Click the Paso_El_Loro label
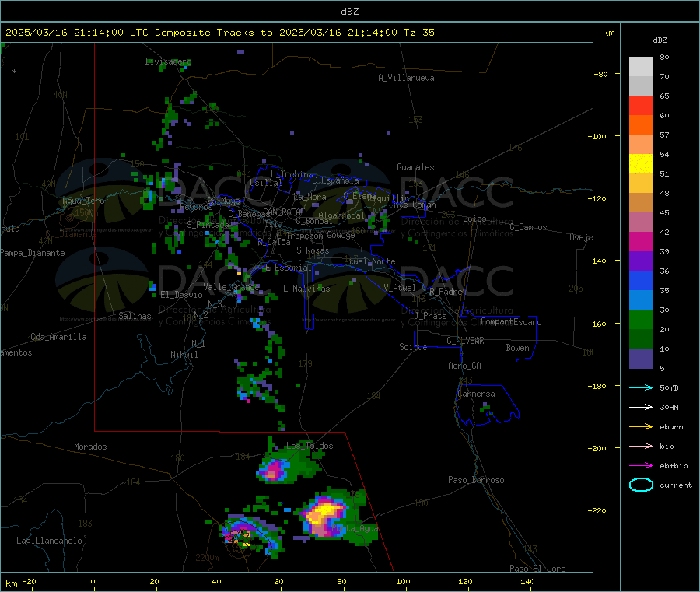 (538, 569)
